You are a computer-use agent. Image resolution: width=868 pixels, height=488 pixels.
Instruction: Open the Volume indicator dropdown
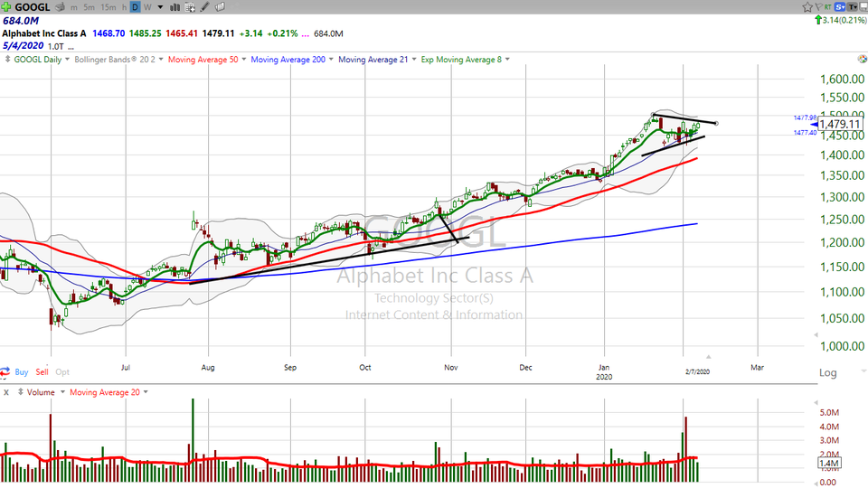click(62, 391)
